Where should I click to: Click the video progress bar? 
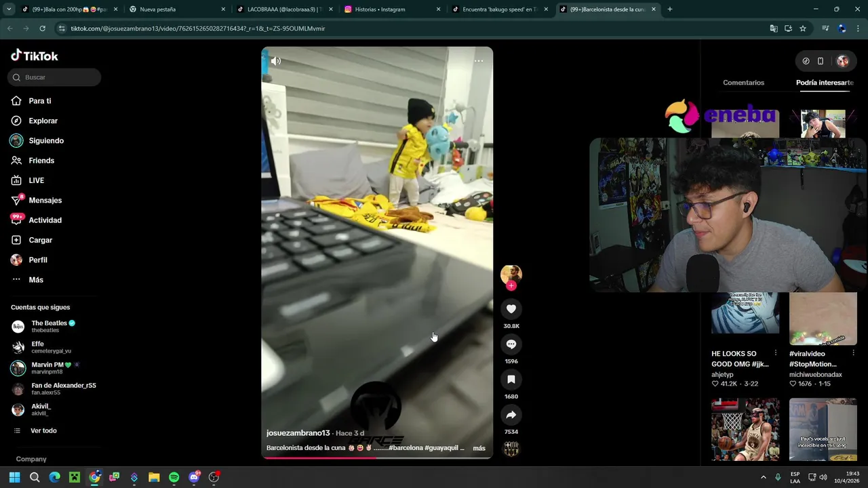coord(377,457)
